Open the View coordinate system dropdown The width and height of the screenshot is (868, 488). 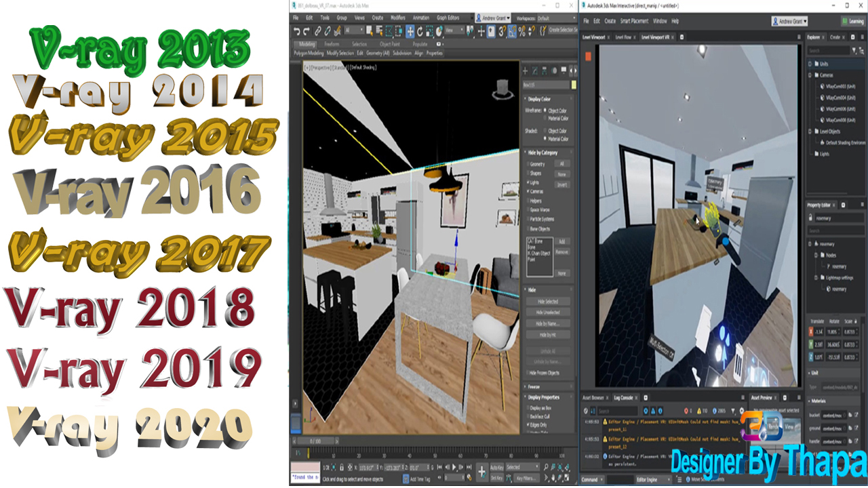[455, 31]
